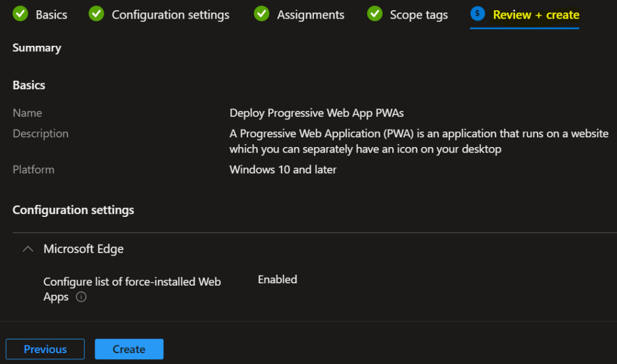Click the Previous button
This screenshot has width=617, height=364.
45,349
